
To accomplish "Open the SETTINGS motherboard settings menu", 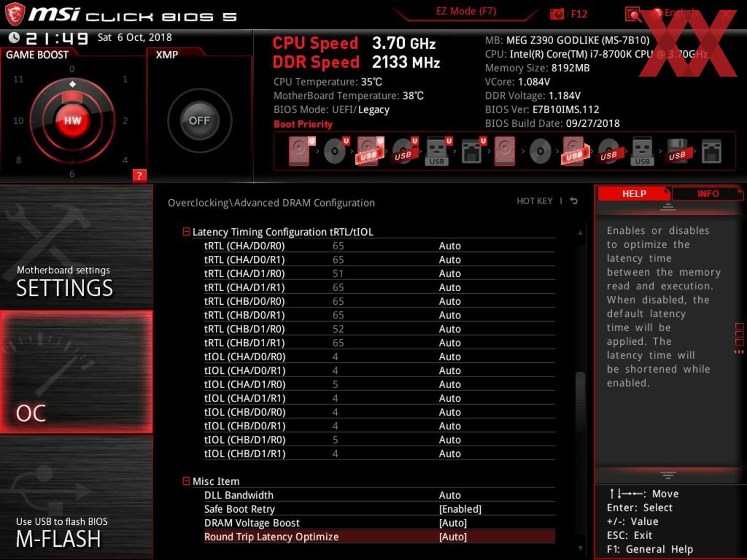I will click(x=76, y=247).
